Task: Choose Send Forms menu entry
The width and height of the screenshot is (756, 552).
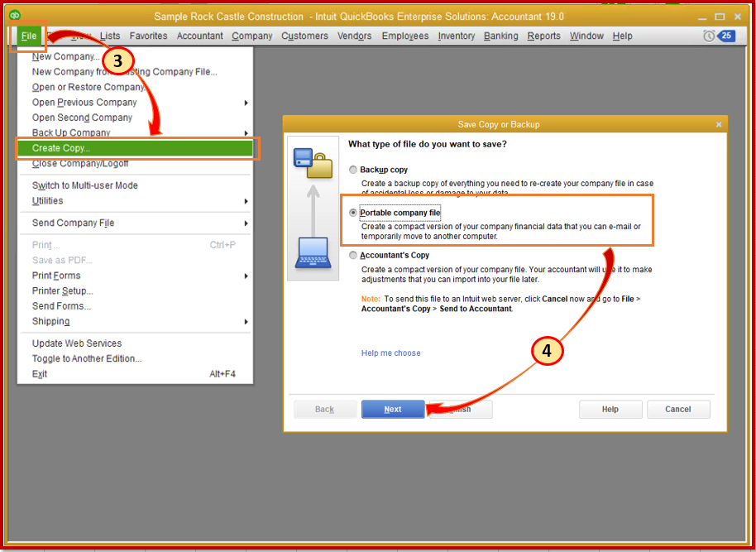Action: point(61,306)
